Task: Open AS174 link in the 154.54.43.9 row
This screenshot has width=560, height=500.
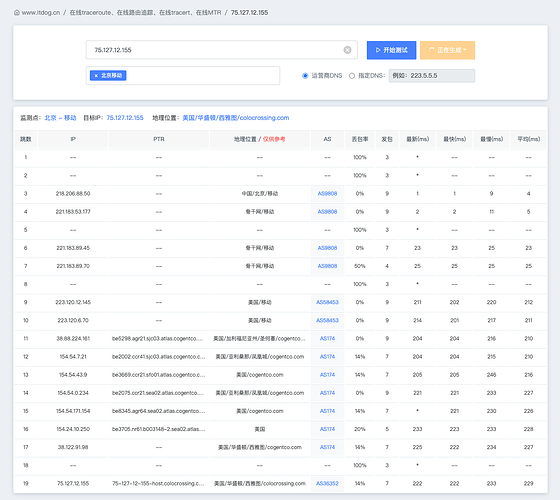Action: tap(327, 375)
